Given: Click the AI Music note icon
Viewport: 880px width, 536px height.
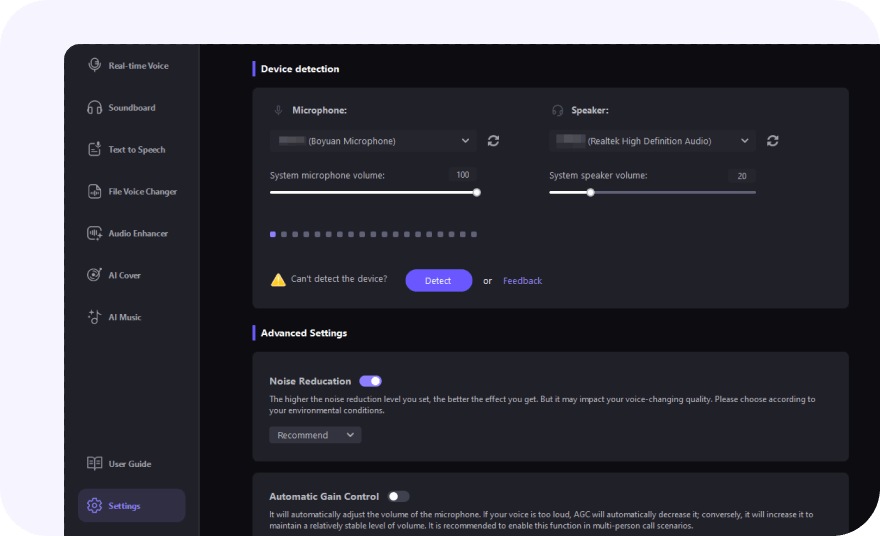Looking at the screenshot, I should pyautogui.click(x=94, y=317).
